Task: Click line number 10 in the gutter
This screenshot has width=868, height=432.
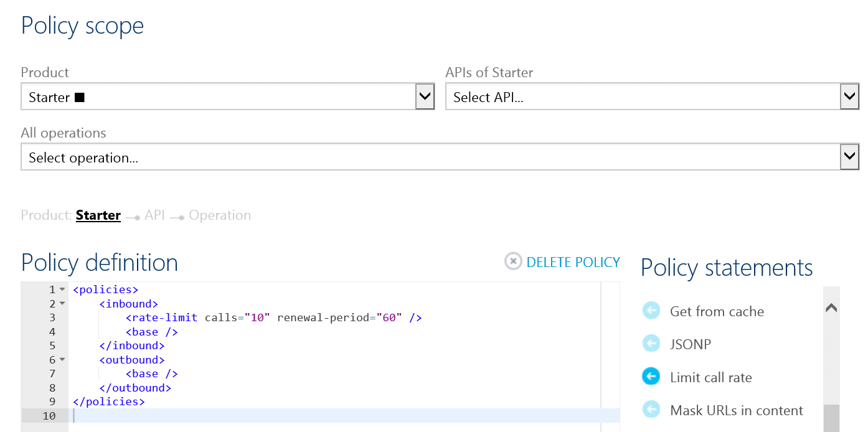Action: [49, 416]
